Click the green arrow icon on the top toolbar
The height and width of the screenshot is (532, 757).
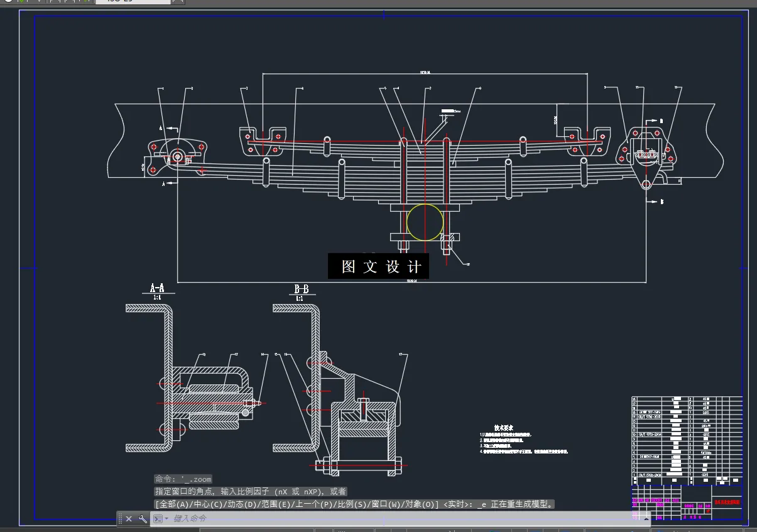click(x=23, y=2)
